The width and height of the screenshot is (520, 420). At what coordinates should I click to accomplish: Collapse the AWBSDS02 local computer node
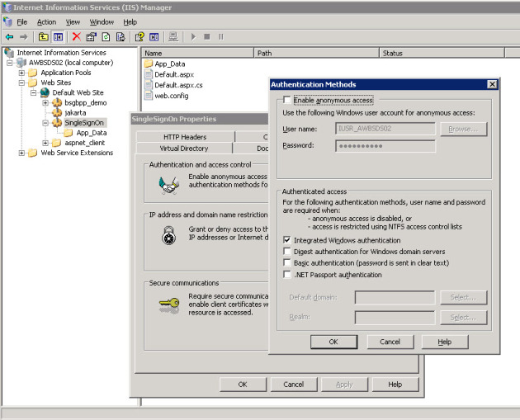tap(10, 63)
